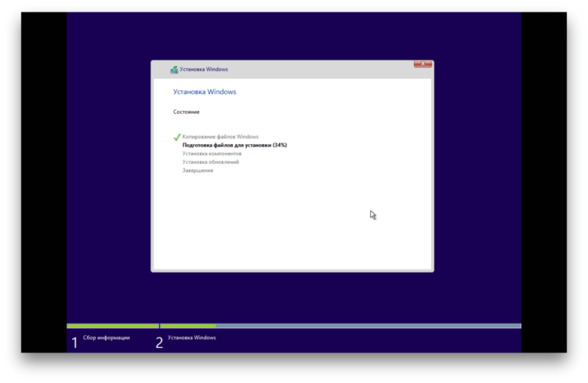Click the Состояние label
Image resolution: width=588 pixels, height=383 pixels.
point(186,112)
